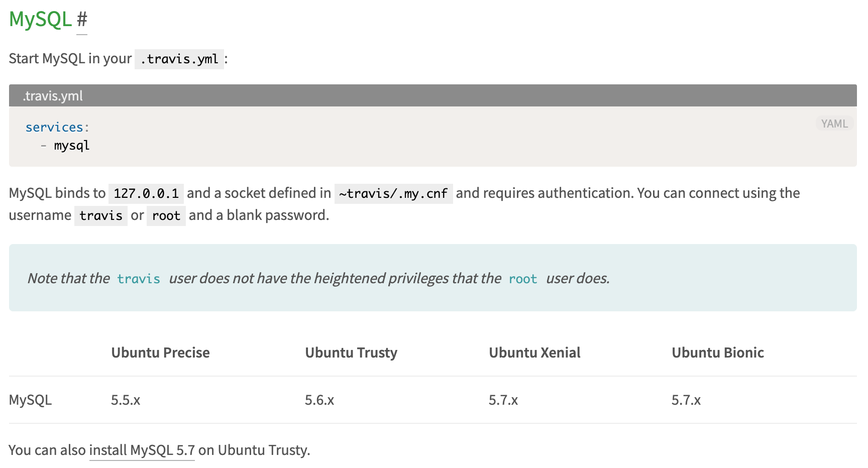Click the inline .travis.yml code text

[x=179, y=59]
